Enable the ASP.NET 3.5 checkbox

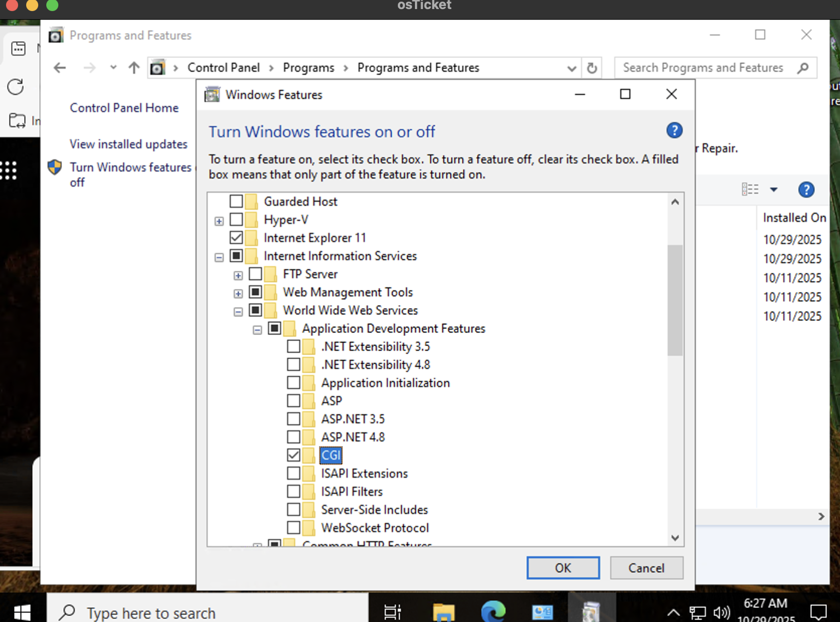pyautogui.click(x=293, y=419)
